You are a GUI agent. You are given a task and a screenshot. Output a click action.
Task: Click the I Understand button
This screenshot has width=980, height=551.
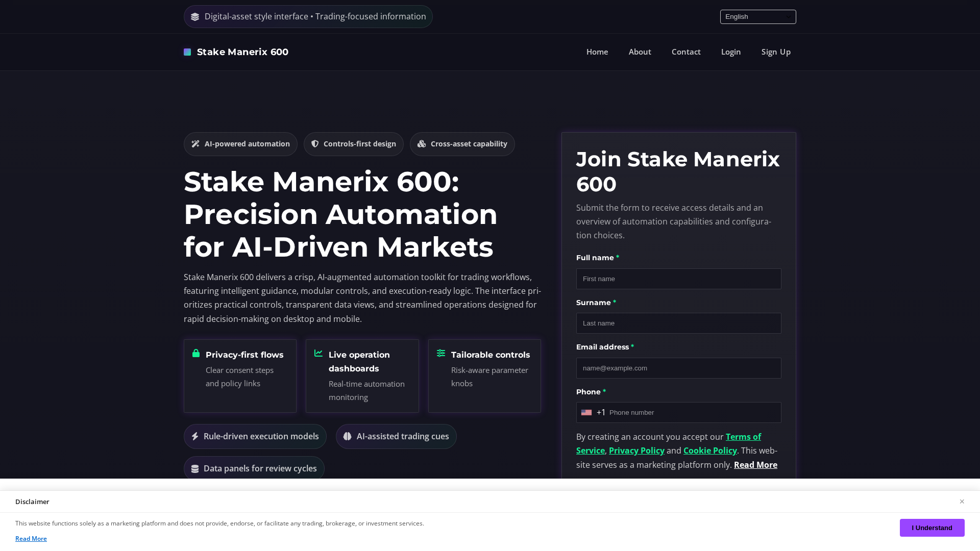pos(932,528)
